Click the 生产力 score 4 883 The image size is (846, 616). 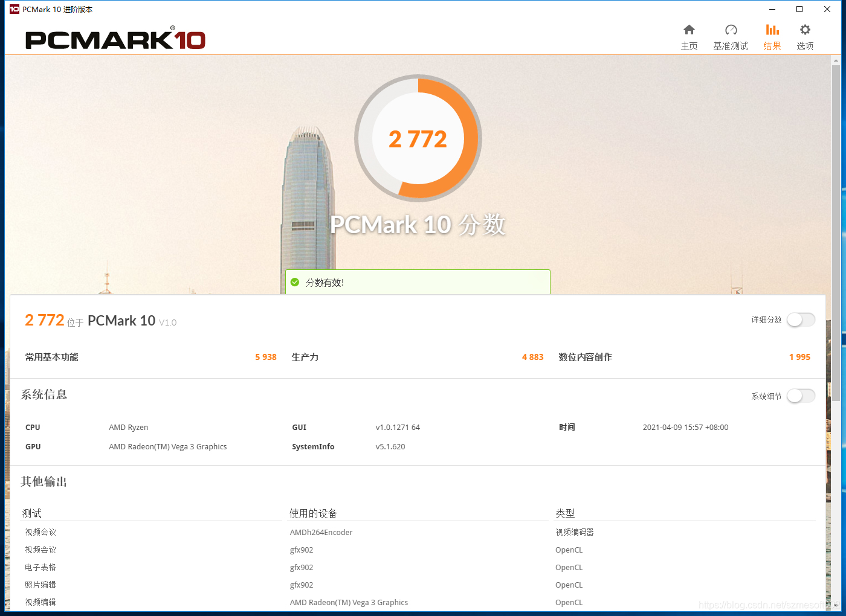(533, 357)
